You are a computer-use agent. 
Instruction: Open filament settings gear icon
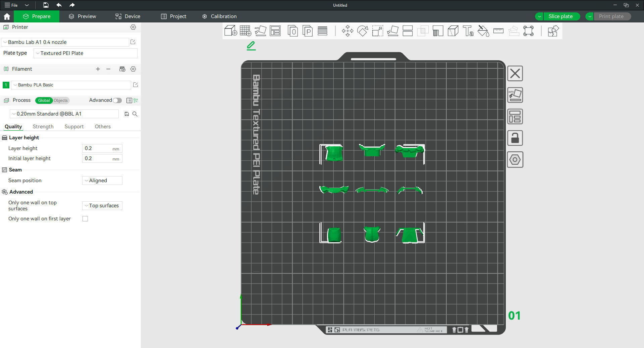coord(133,69)
